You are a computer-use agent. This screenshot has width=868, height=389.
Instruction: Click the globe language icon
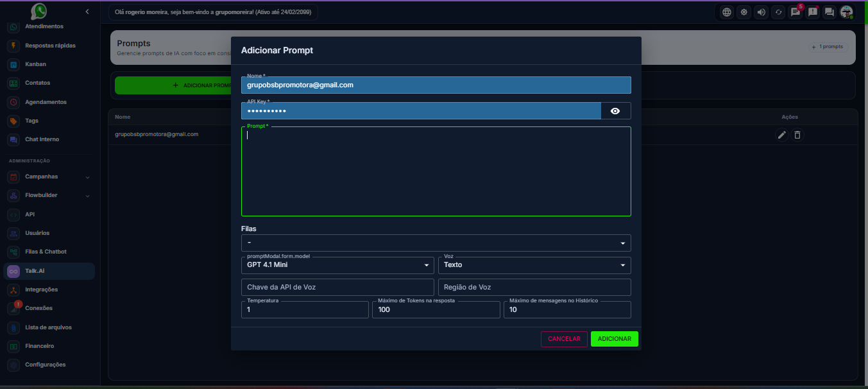pos(726,12)
